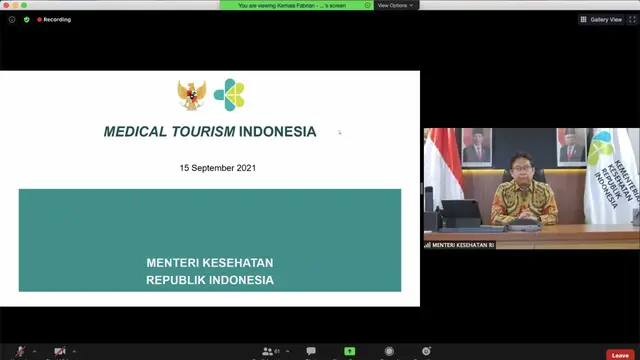
Task: Switch to Gallery View
Action: pyautogui.click(x=602, y=20)
